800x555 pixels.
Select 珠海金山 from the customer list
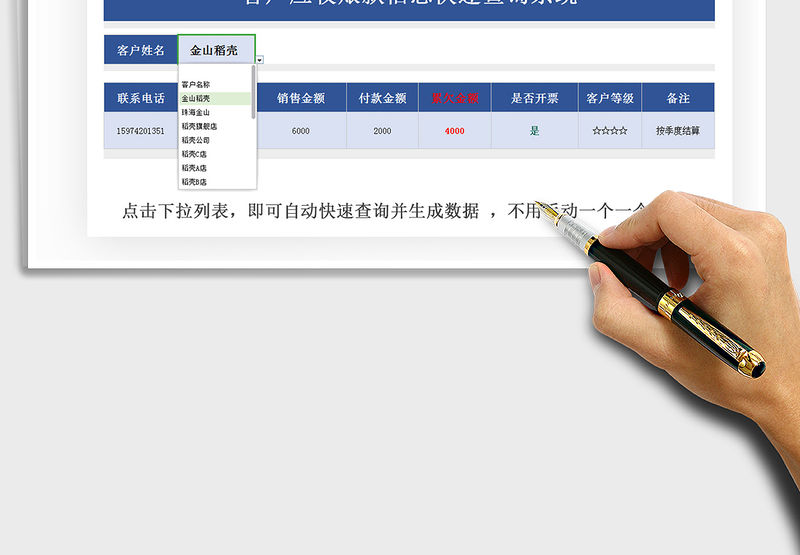point(196,113)
